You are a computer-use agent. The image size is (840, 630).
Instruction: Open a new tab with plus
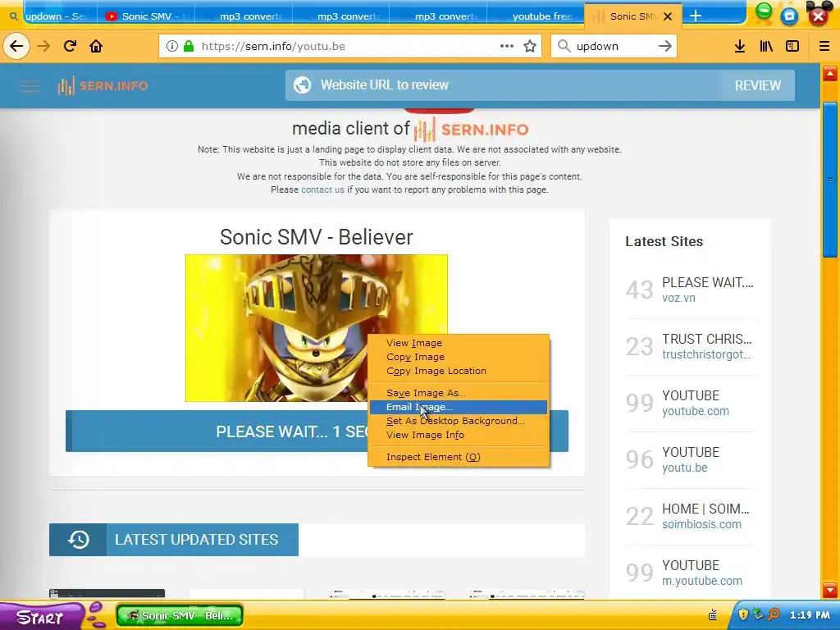(x=696, y=16)
